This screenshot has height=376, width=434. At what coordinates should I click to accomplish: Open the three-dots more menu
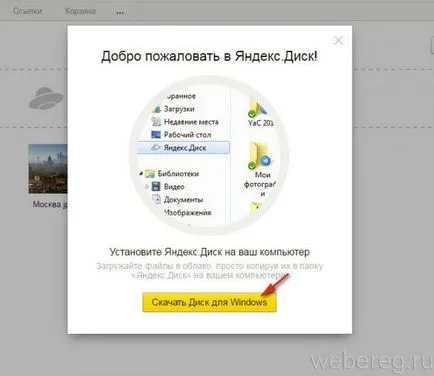point(120,12)
